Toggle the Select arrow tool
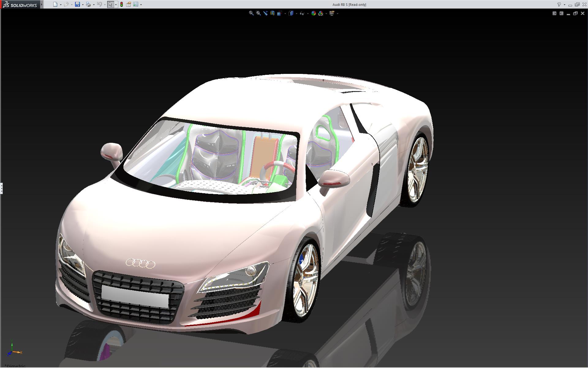 (110, 4)
